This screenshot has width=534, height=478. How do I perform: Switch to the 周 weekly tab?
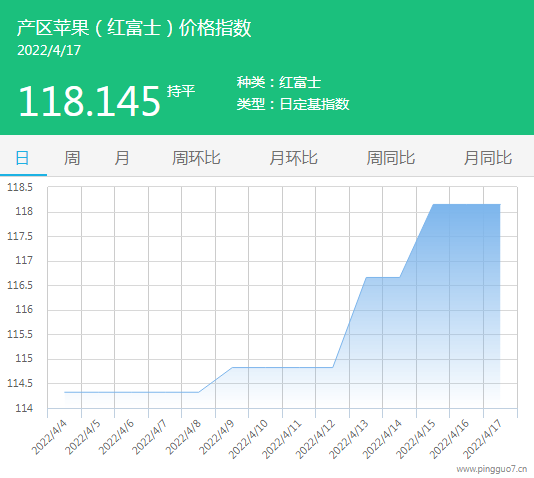pyautogui.click(x=72, y=158)
